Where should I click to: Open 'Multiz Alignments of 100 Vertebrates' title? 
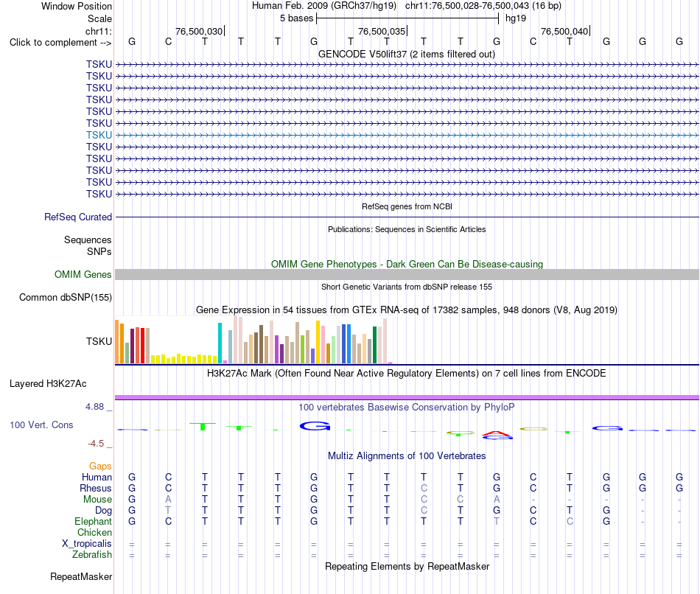407,456
